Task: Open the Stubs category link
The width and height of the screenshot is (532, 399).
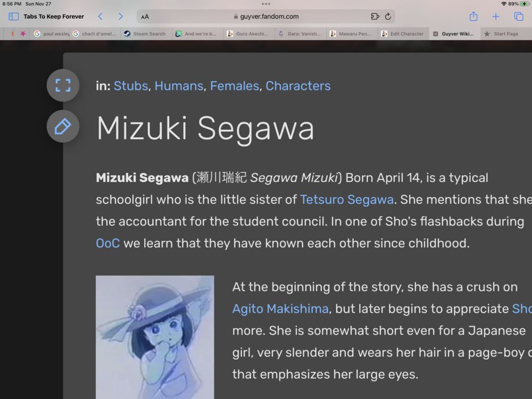Action: click(x=131, y=86)
